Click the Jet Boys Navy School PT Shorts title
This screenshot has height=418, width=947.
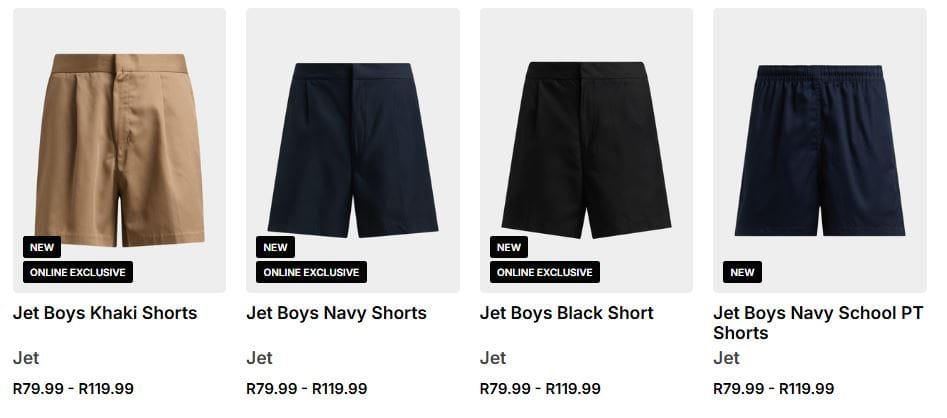[x=817, y=322]
